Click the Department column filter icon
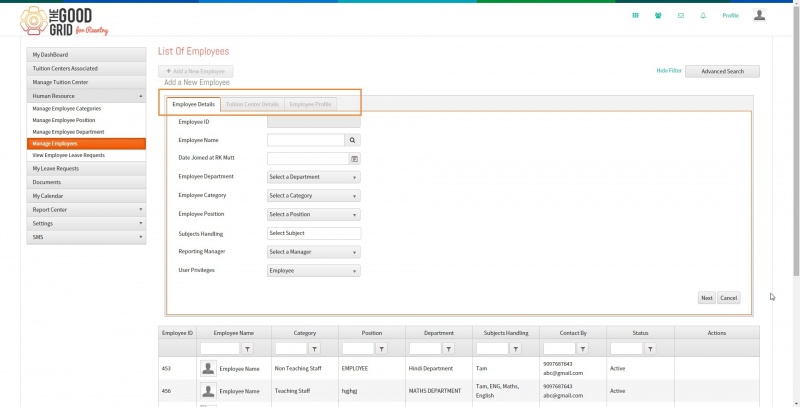The image size is (800, 407). click(x=448, y=349)
